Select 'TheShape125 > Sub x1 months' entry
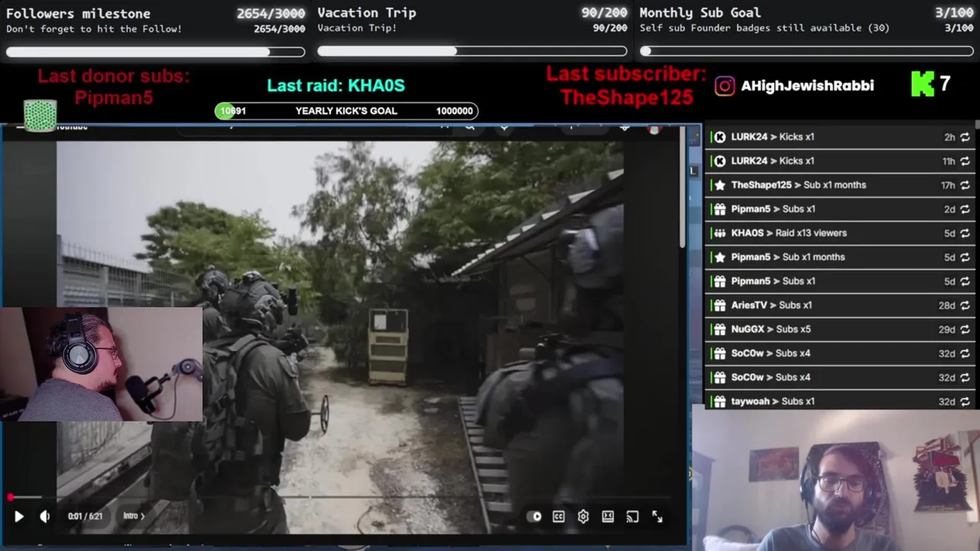This screenshot has width=980, height=551. pyautogui.click(x=840, y=185)
